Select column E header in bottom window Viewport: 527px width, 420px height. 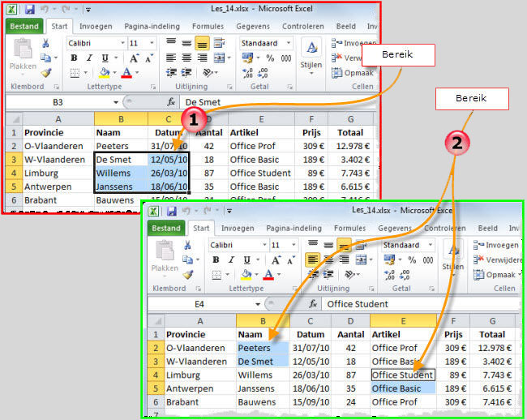click(x=403, y=321)
